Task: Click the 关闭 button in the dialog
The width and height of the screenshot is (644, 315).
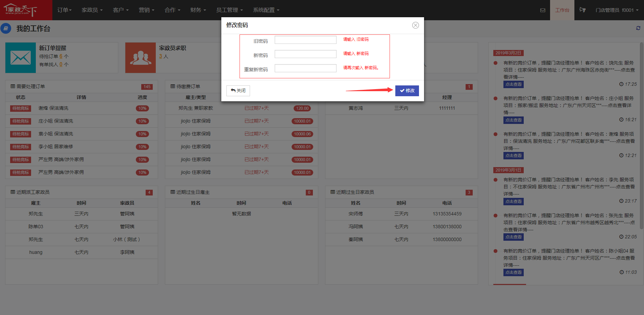Action: [238, 90]
